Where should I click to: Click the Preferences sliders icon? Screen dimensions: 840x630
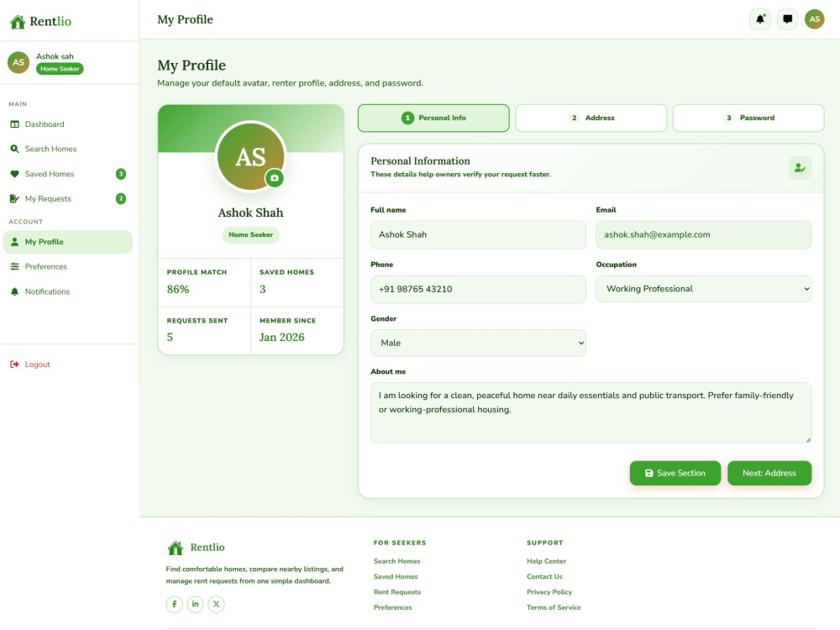click(x=14, y=267)
